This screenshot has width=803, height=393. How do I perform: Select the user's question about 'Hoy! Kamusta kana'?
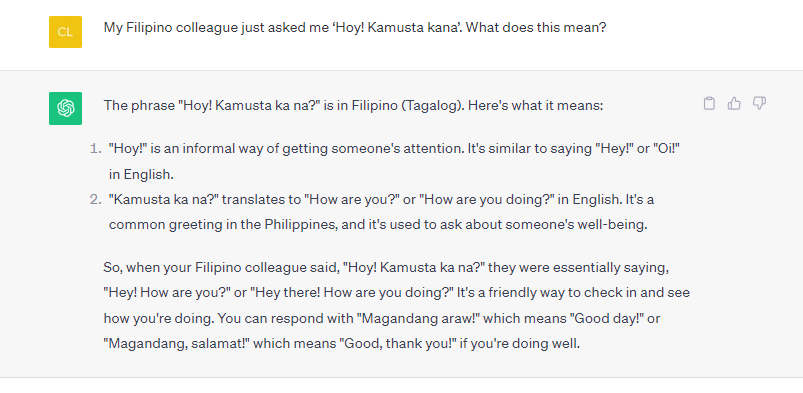(x=355, y=28)
